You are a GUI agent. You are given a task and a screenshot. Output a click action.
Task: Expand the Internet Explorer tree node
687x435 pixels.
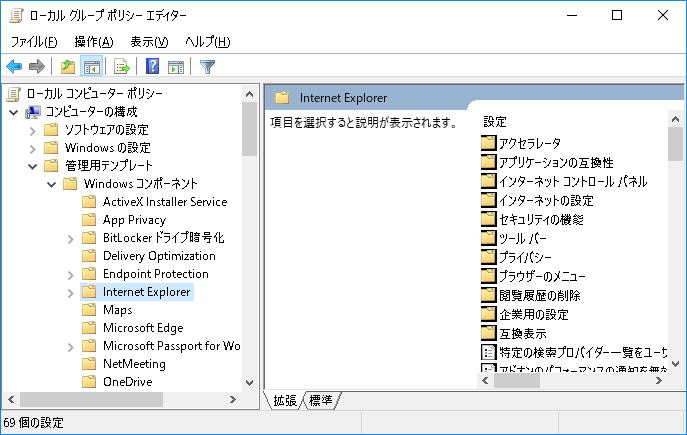[x=71, y=293]
